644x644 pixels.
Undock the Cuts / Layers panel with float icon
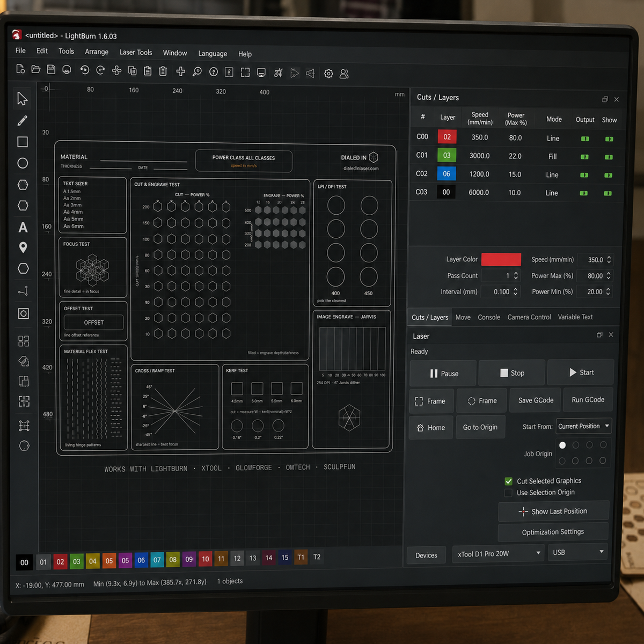point(605,99)
